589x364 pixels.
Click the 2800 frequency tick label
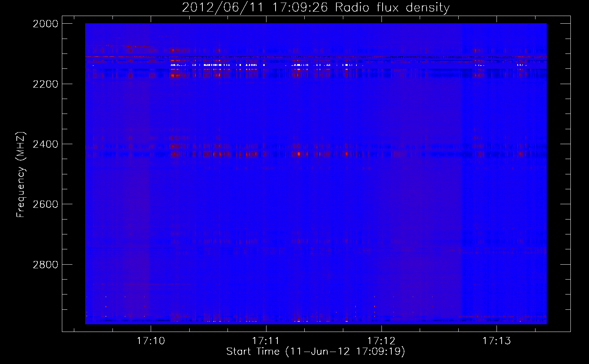tap(46, 265)
